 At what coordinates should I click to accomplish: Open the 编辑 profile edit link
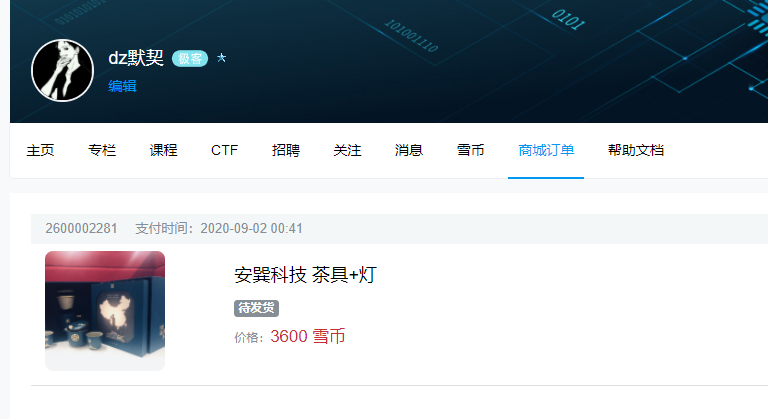tap(122, 86)
